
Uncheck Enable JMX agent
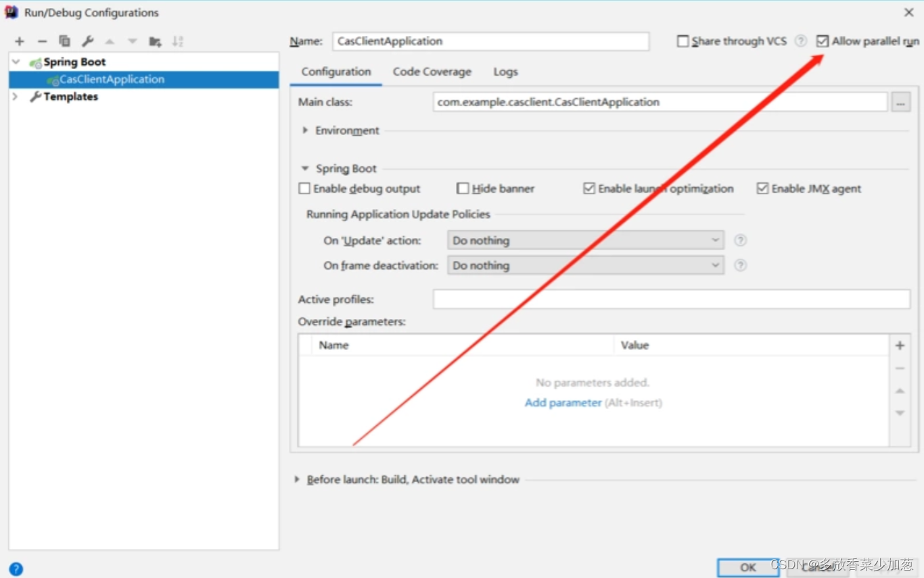tap(763, 189)
